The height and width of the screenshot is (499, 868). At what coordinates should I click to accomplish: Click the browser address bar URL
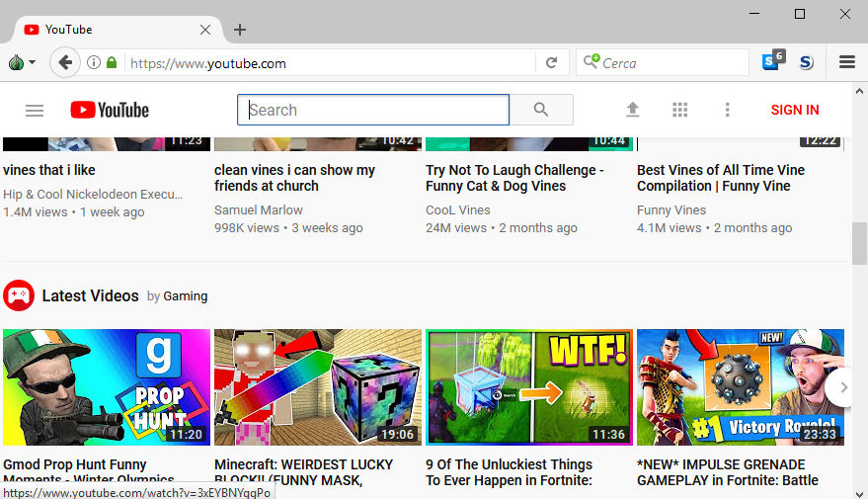point(330,63)
